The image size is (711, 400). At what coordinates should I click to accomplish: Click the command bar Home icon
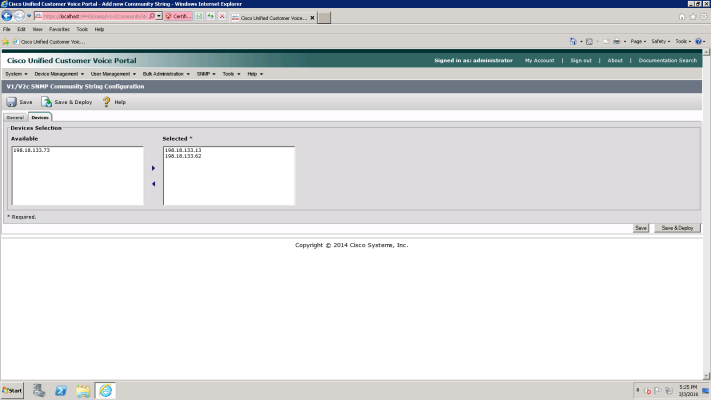point(573,41)
